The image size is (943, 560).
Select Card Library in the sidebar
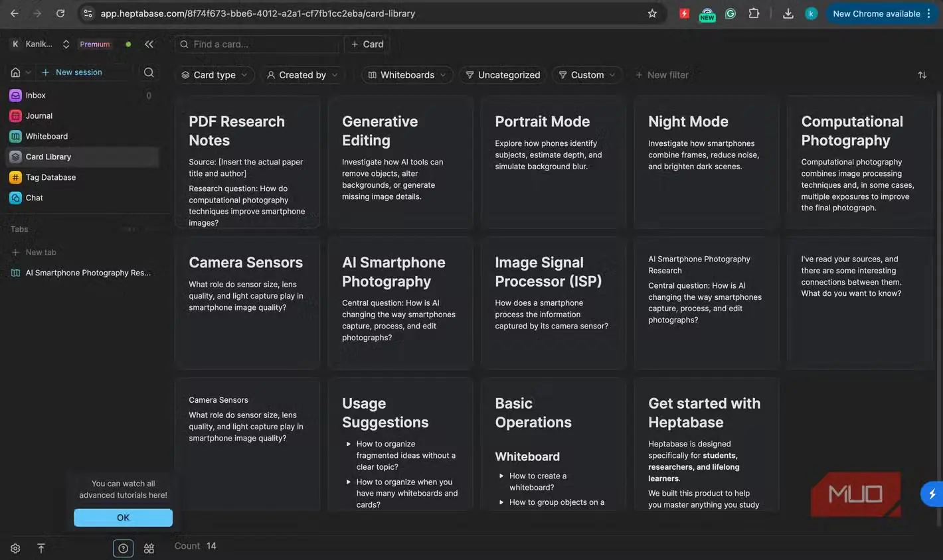coord(82,157)
